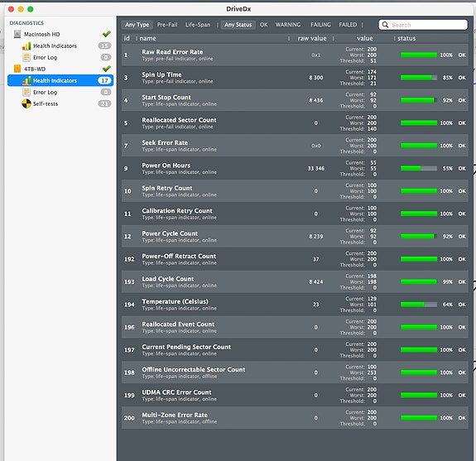
Task: Toggle the Pre-Fail type filter
Action: pos(167,25)
